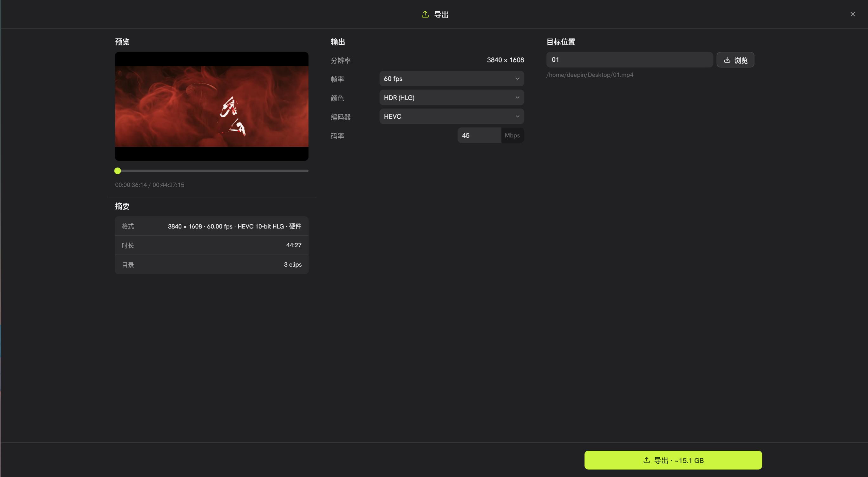Click the 导出 ~15.1 GB export button
The width and height of the screenshot is (868, 477).
pyautogui.click(x=673, y=460)
